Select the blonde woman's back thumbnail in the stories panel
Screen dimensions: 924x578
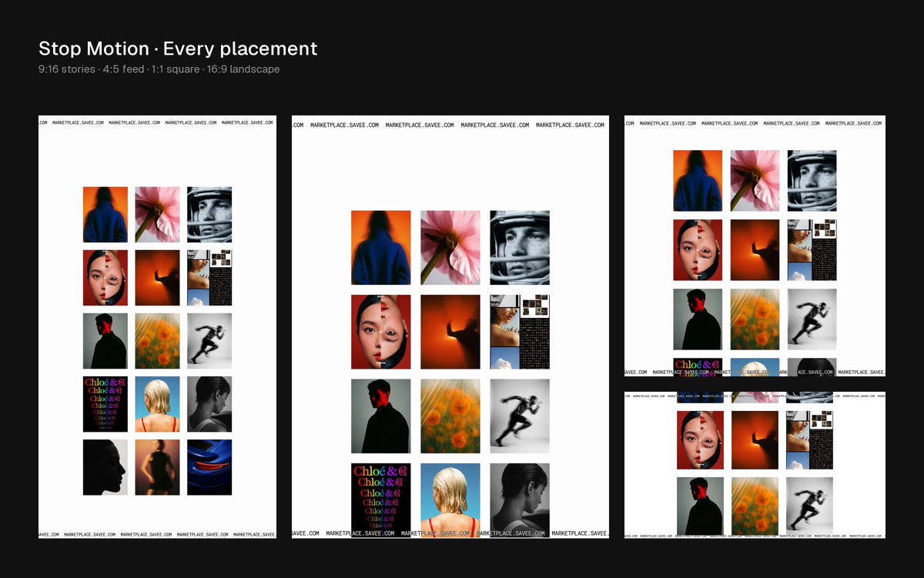[158, 404]
